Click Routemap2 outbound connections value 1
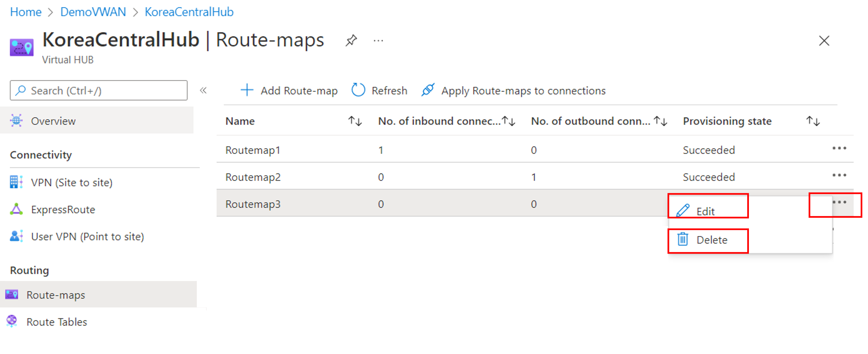Image resolution: width=868 pixels, height=354 pixels. click(x=533, y=177)
